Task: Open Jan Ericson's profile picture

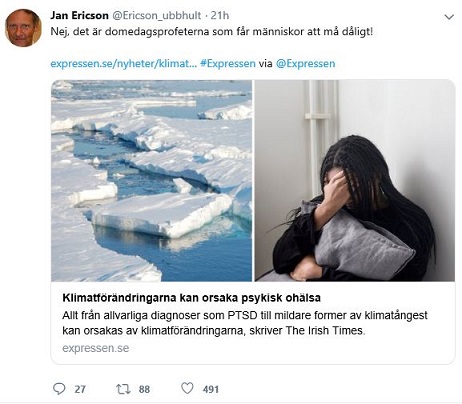Action: (x=23, y=28)
